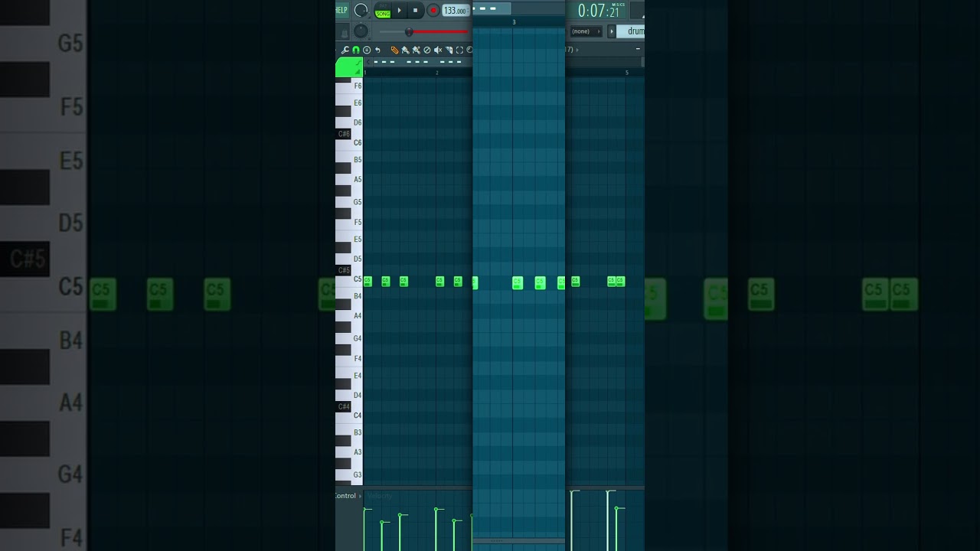Select the first C5 note in grid

(x=367, y=282)
